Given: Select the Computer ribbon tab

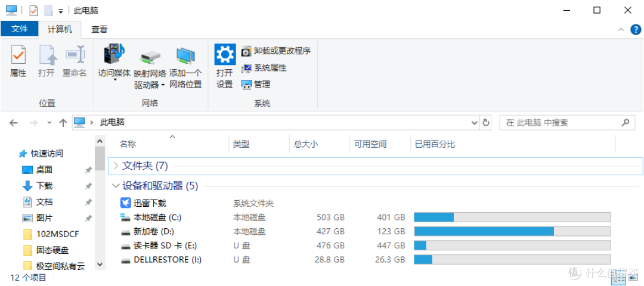Looking at the screenshot, I should pyautogui.click(x=60, y=29).
